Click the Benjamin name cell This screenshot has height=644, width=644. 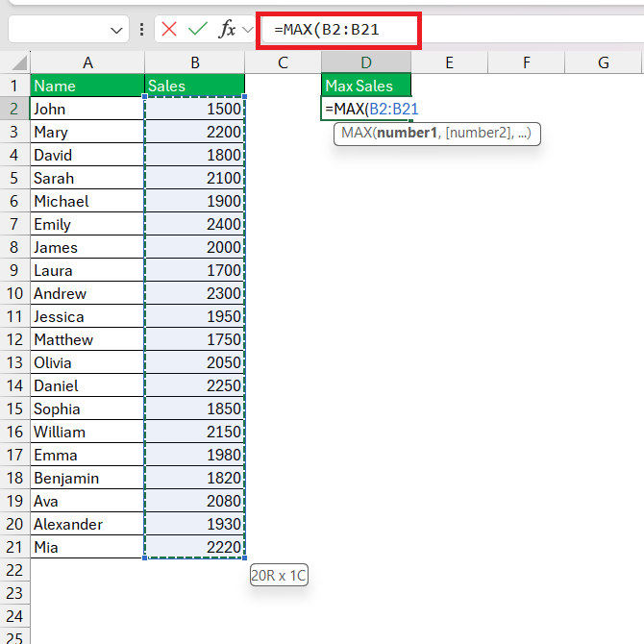(87, 478)
